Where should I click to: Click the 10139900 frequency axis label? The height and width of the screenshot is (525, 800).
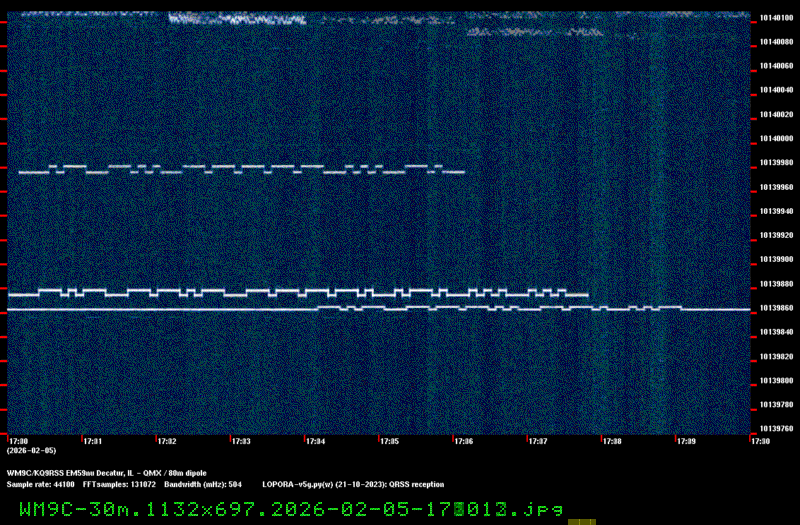pos(776,260)
